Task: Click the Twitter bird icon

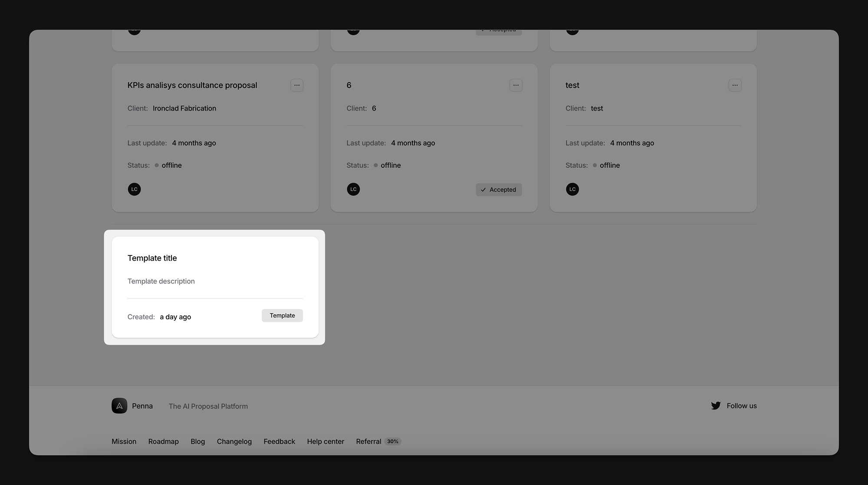Action: pos(716,406)
